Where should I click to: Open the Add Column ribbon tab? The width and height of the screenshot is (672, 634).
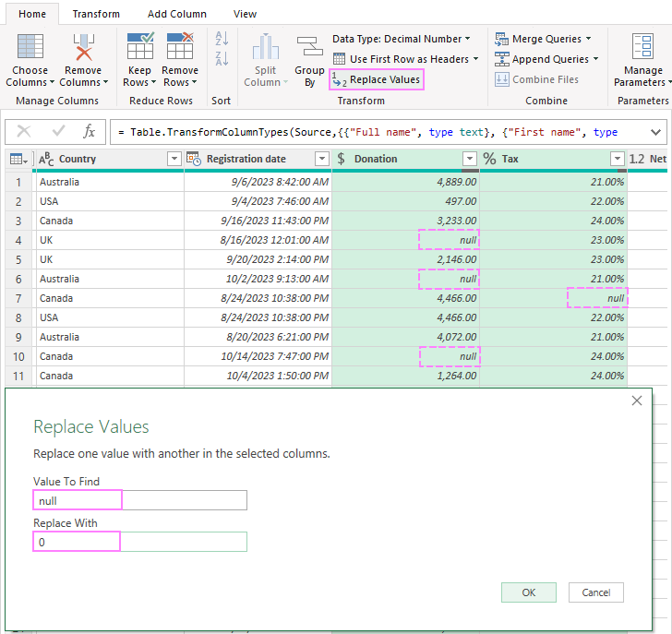coord(177,14)
